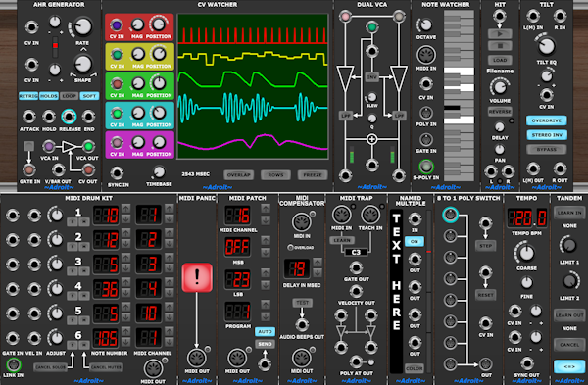Viewport: 588px width, 385px height.
Task: Click the CANCEL SOLOS button
Action: 50,367
